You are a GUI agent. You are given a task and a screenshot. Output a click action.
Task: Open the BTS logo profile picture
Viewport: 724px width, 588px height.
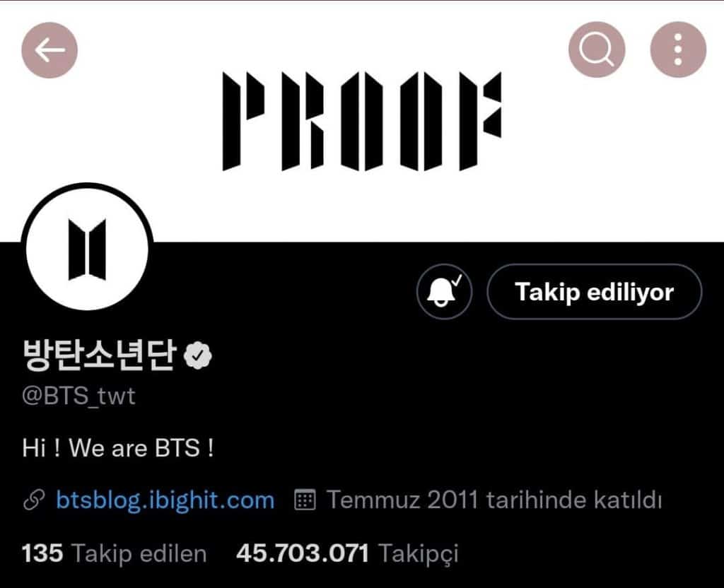click(87, 249)
